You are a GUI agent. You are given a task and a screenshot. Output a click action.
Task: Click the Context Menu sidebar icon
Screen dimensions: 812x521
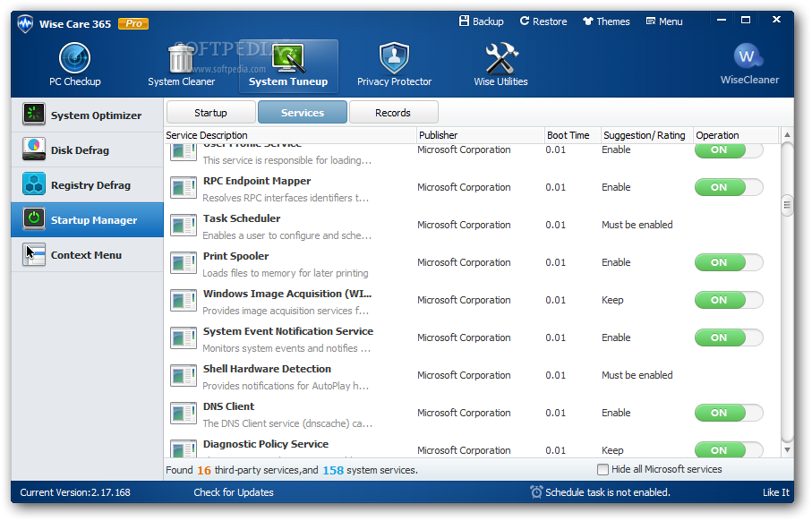[34, 255]
